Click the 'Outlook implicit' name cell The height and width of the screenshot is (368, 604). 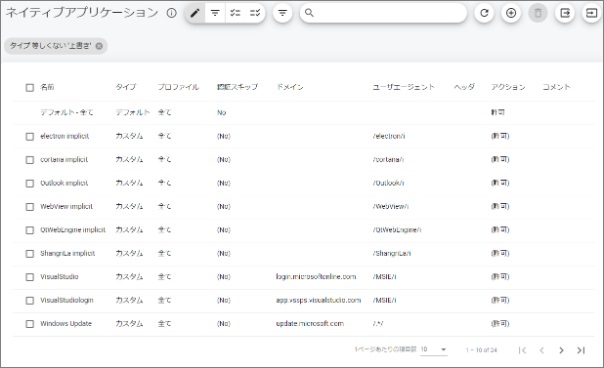[x=64, y=183]
